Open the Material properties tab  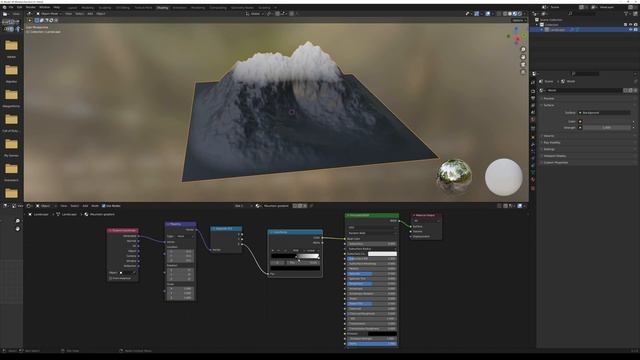coord(533,180)
